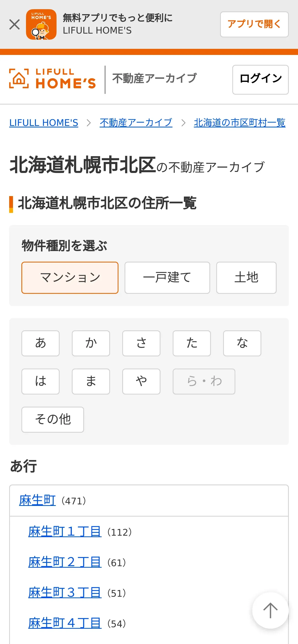Tap the LIFULL HOME'S app mascot icon

pyautogui.click(x=41, y=25)
